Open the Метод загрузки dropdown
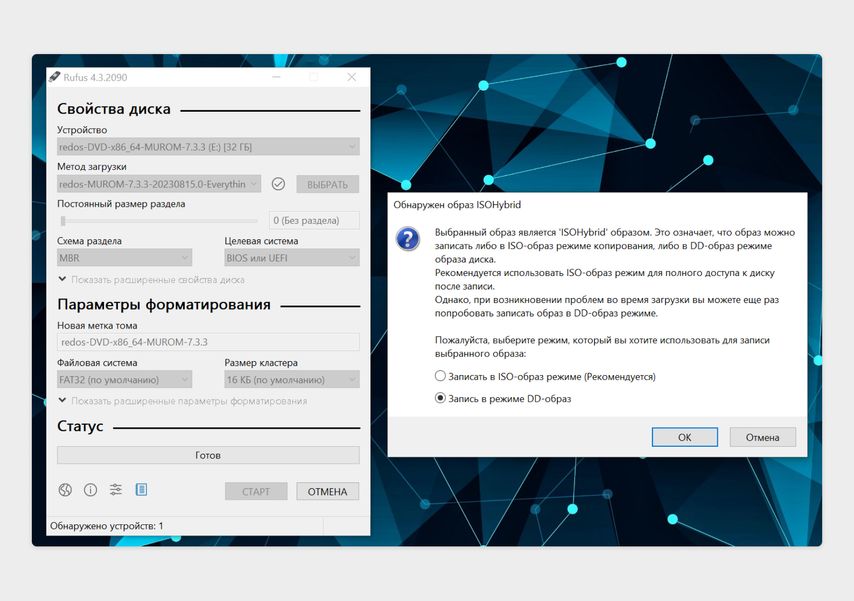Image resolution: width=854 pixels, height=601 pixels. click(158, 184)
